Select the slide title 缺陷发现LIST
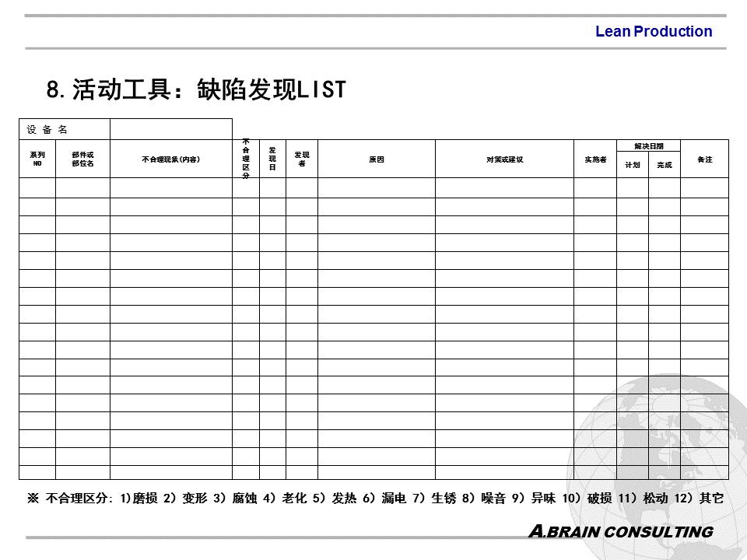The width and height of the screenshot is (747, 560). pos(196,90)
